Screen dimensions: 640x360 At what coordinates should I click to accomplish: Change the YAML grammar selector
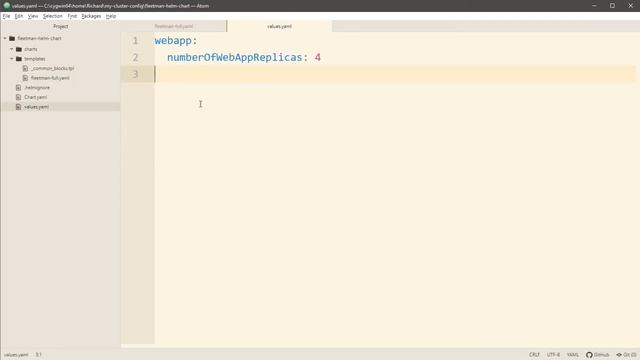pos(573,355)
